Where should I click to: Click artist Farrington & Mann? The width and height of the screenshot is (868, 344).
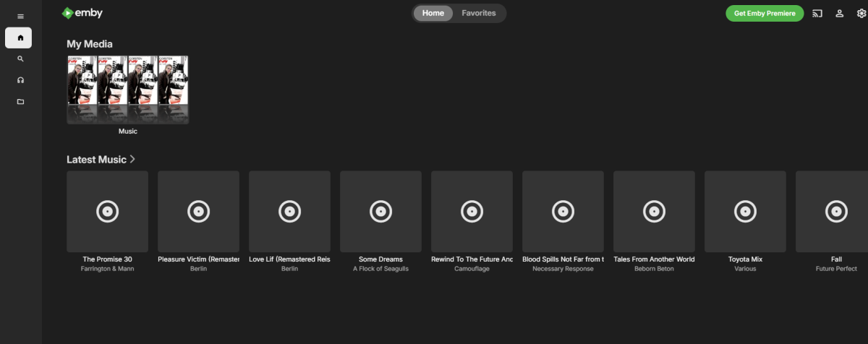coord(107,269)
